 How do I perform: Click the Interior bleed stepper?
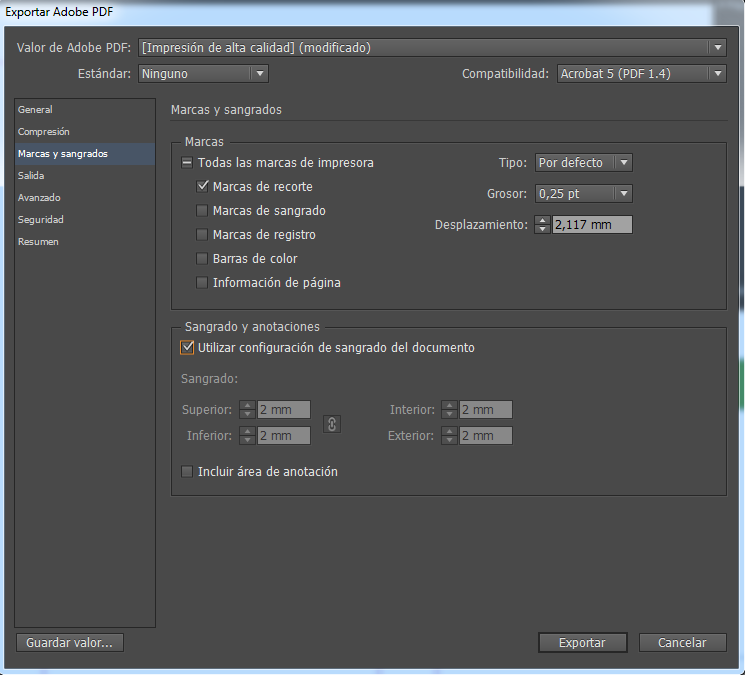(x=449, y=409)
